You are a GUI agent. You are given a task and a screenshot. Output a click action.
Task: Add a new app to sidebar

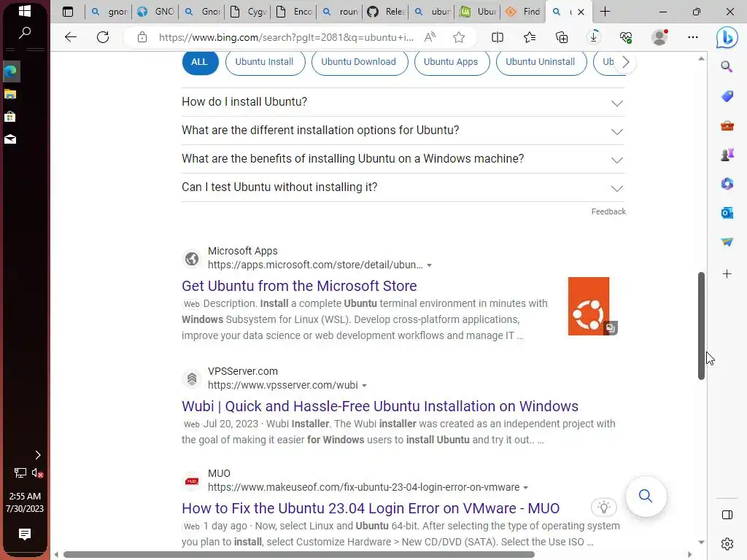coord(727,274)
